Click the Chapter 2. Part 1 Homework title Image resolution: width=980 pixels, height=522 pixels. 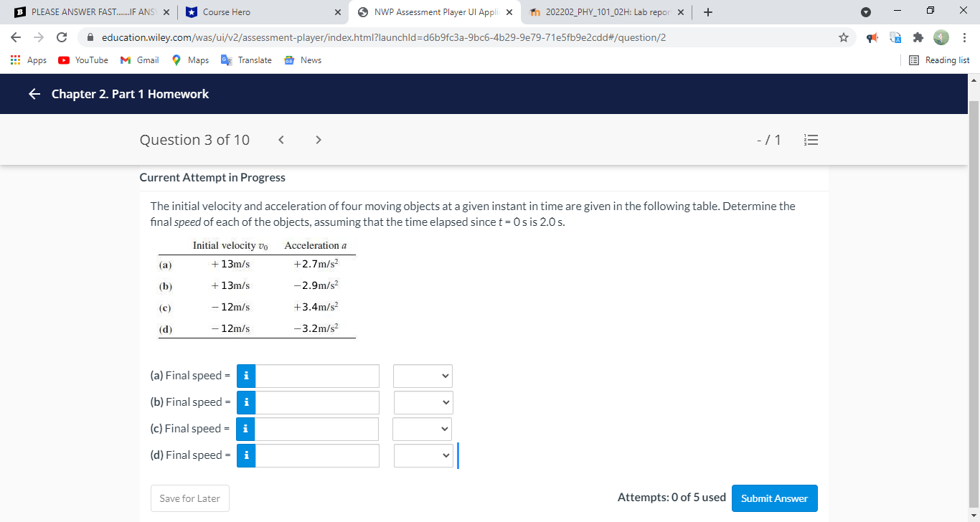[x=130, y=94]
